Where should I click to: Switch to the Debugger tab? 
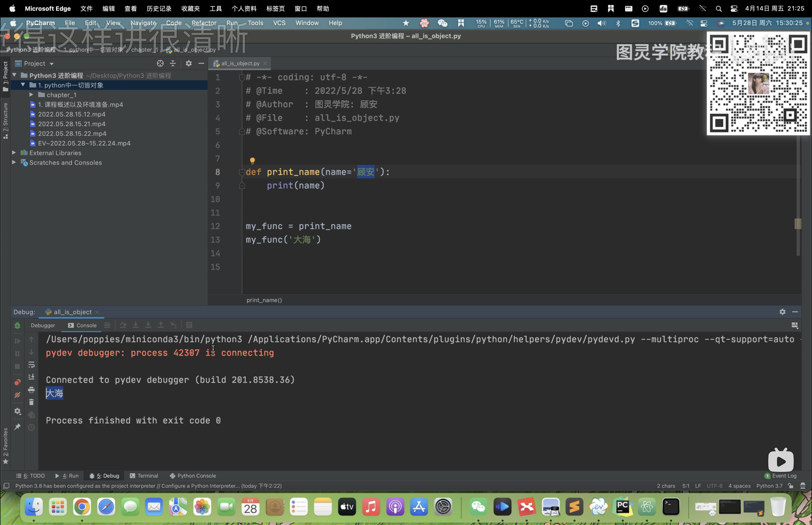pyautogui.click(x=43, y=325)
